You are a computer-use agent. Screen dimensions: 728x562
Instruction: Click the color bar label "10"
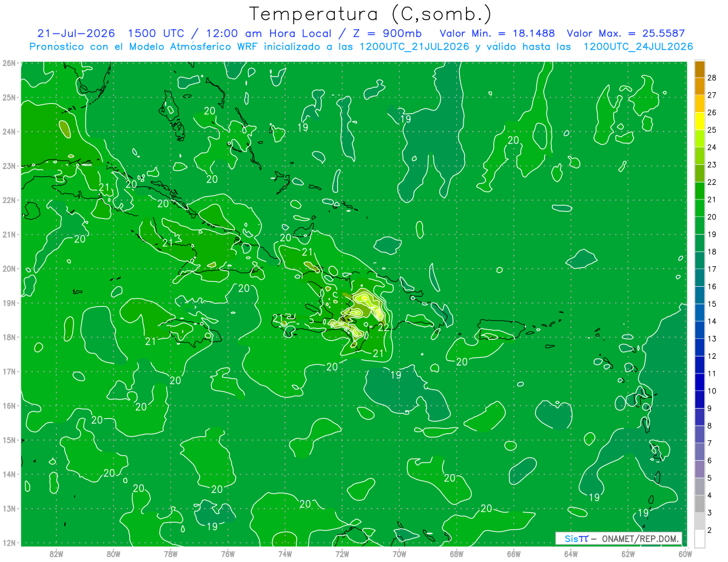coord(712,391)
